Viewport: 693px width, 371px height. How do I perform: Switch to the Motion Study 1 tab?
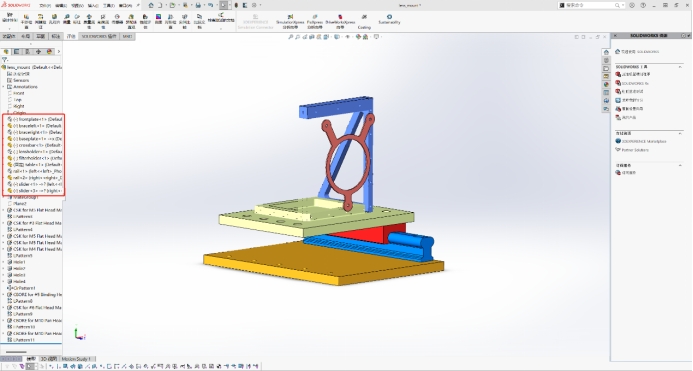pos(76,359)
